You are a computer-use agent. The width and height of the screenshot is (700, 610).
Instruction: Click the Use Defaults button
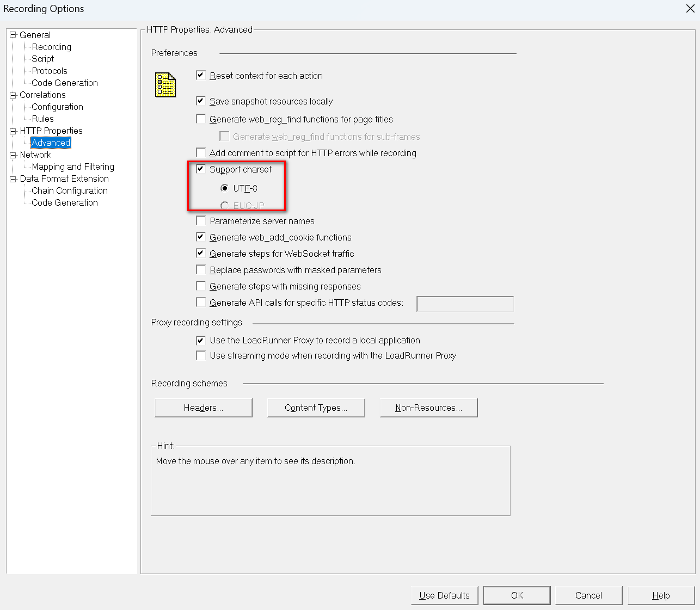pos(444,595)
